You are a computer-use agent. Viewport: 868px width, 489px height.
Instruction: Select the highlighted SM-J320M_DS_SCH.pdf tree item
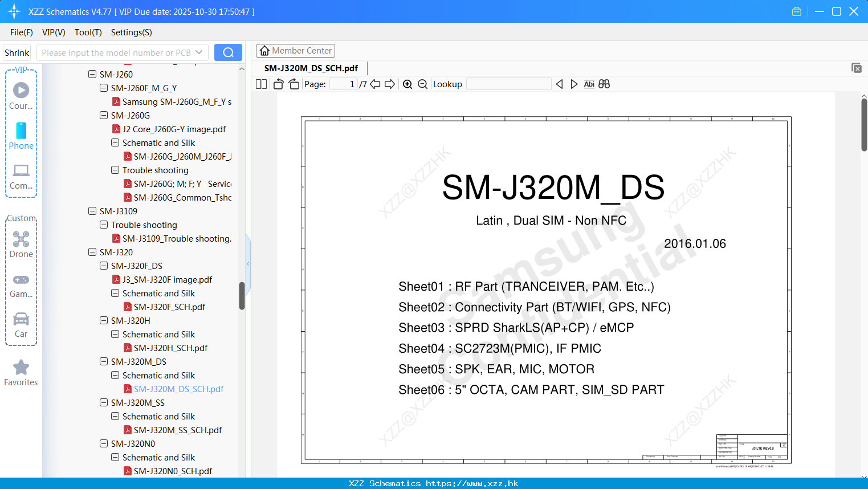click(x=173, y=389)
